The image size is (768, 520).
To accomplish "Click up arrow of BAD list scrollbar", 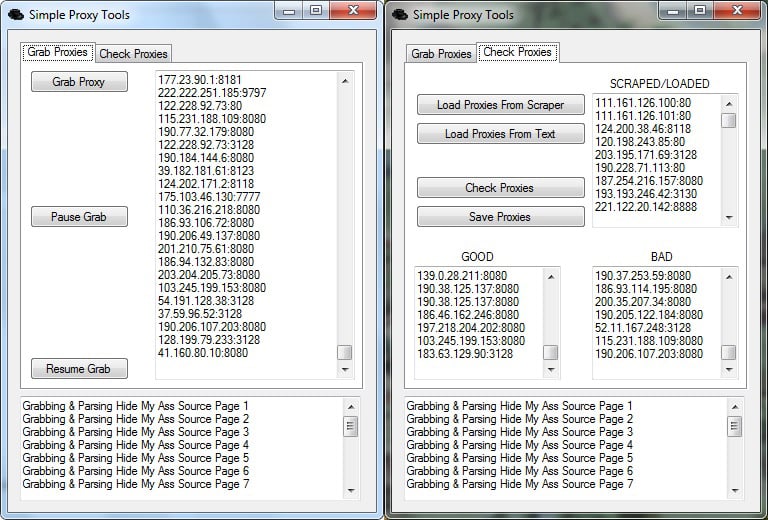I will (729, 277).
